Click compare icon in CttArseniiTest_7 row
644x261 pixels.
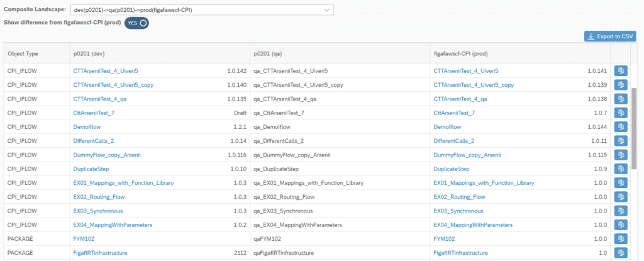tap(621, 113)
